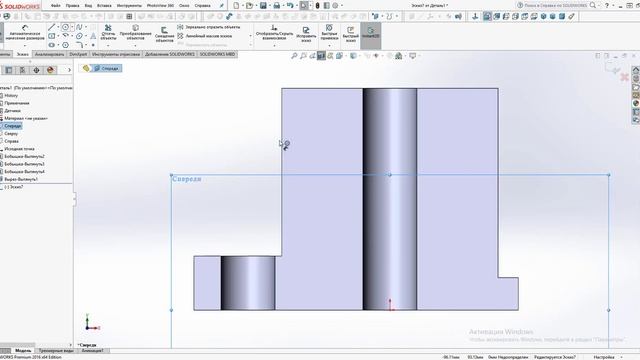Select the Circle sketch tool
This screenshot has height=360, width=640.
pyautogui.click(x=65, y=27)
